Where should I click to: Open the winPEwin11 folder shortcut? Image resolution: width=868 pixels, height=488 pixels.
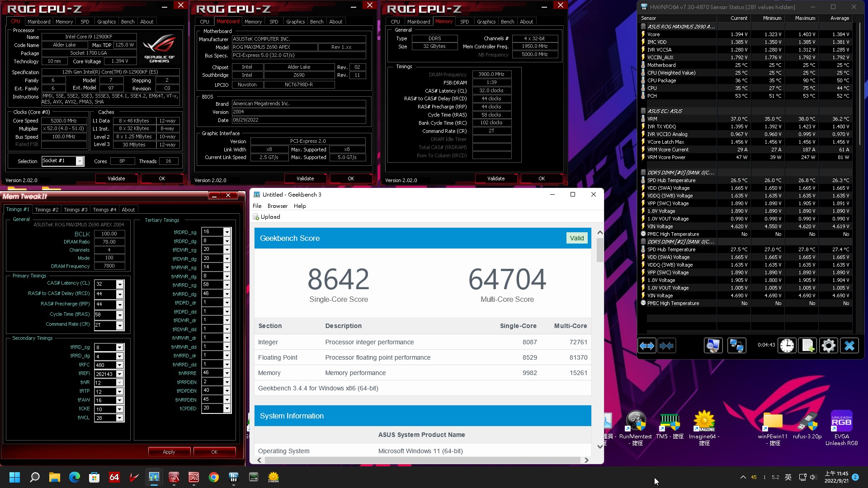[773, 428]
